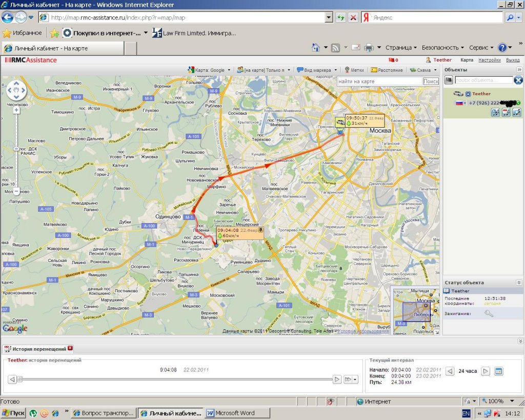
Task: Click the car marker at 09:50:37 point
Action: coord(340,122)
